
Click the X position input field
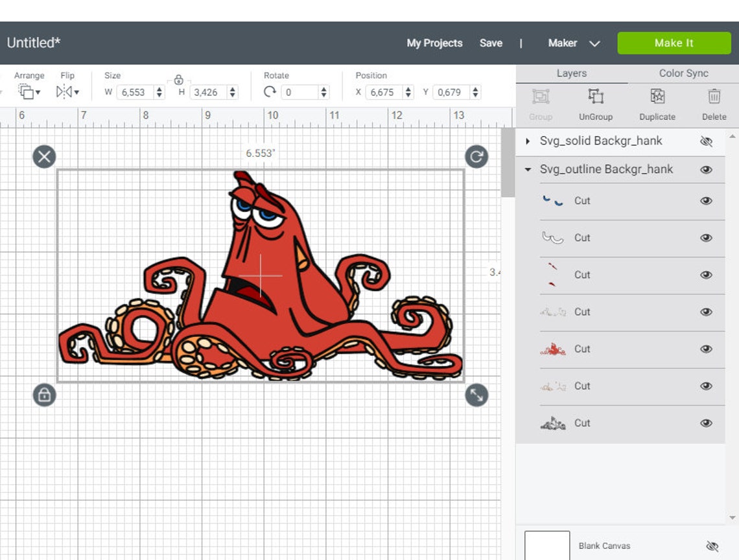[x=384, y=92]
